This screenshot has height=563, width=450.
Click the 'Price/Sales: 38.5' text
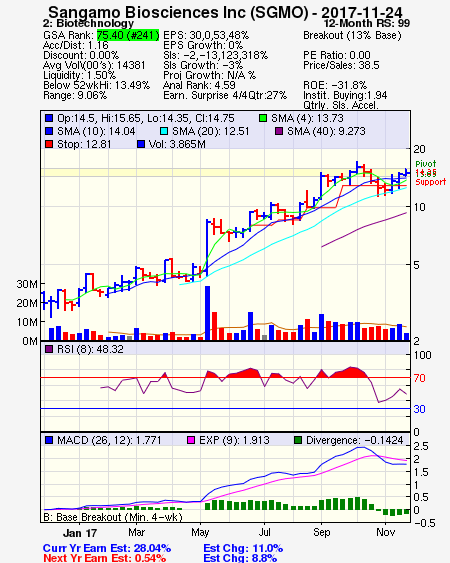[341, 65]
